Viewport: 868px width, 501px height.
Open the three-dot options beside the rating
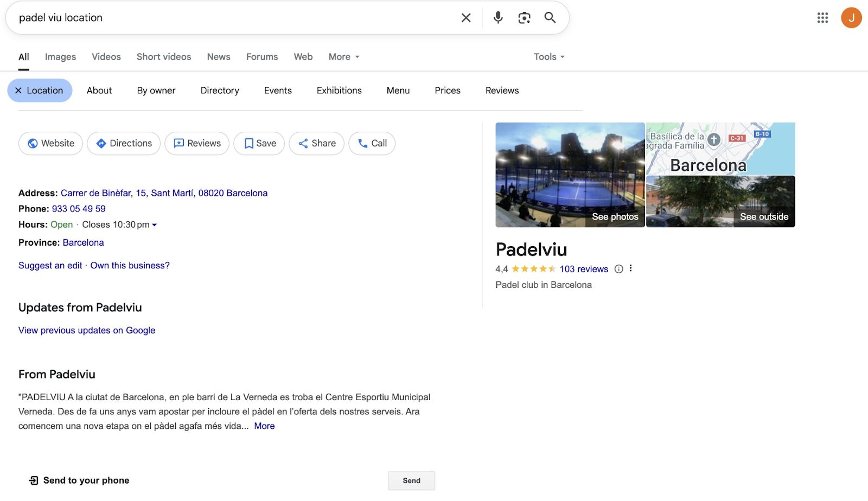click(x=630, y=268)
